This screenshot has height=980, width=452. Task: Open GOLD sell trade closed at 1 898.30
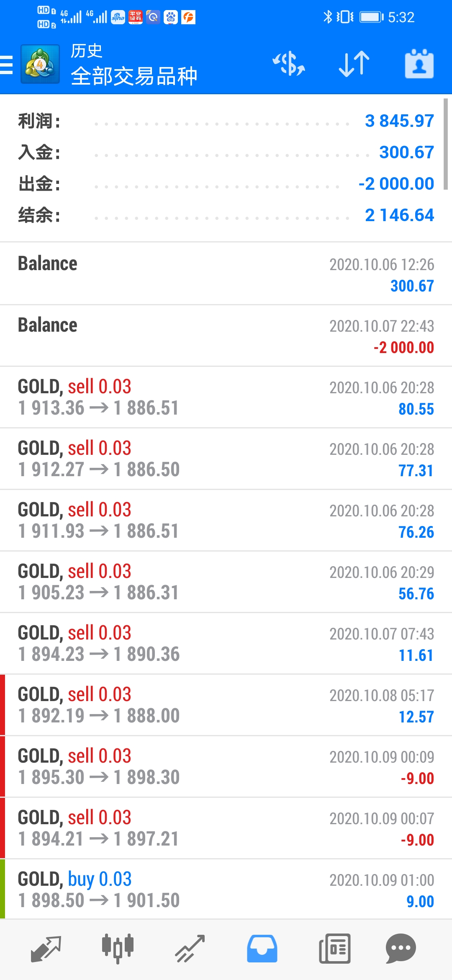[x=226, y=766]
